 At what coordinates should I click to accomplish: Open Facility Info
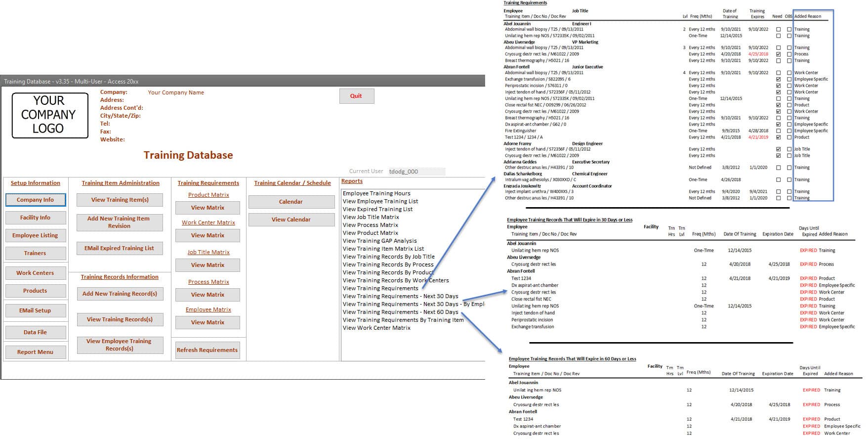36,218
